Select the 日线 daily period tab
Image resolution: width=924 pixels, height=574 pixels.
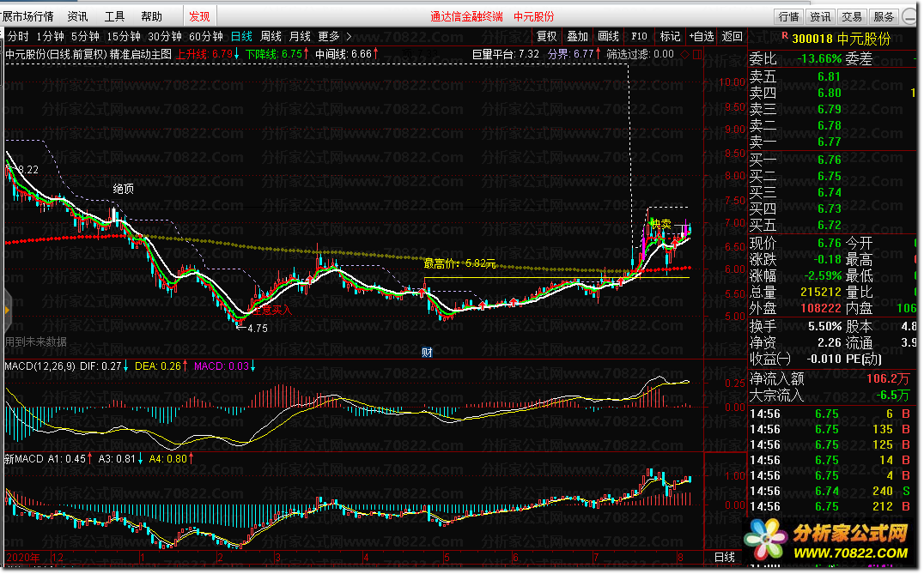pos(241,37)
